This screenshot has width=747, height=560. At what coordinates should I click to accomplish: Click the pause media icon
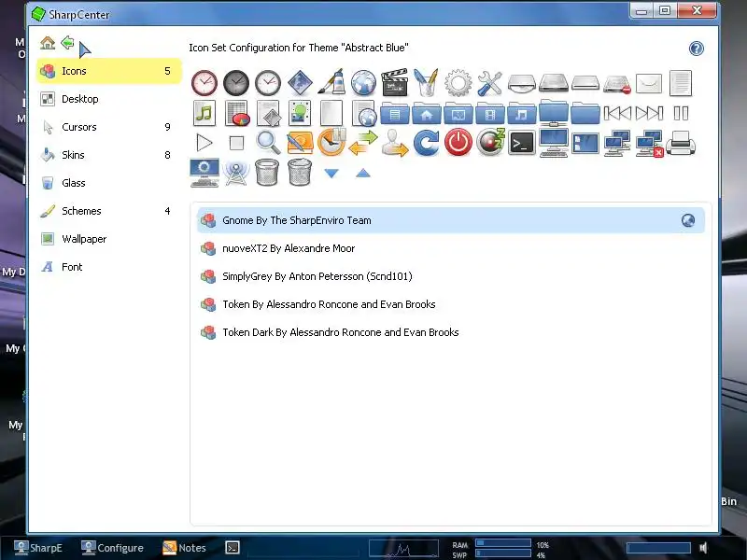[681, 113]
